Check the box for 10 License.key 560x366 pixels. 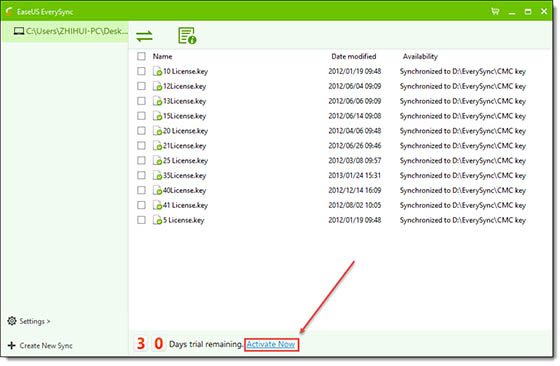[141, 71]
